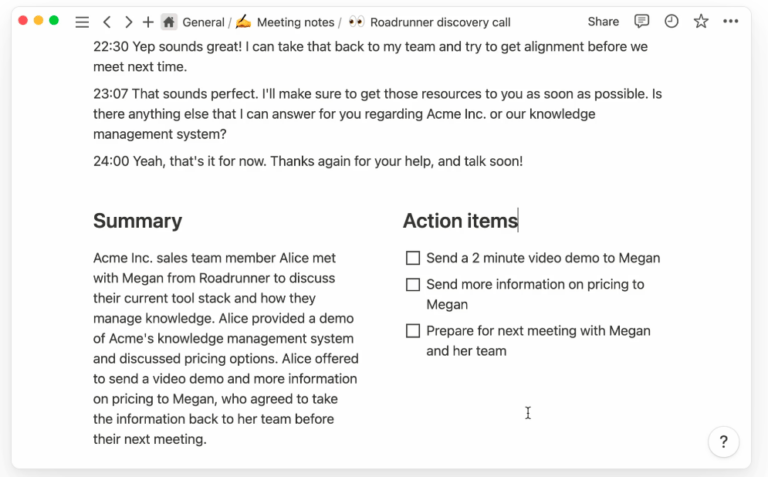
Task: Go back with the left arrow
Action: point(107,21)
